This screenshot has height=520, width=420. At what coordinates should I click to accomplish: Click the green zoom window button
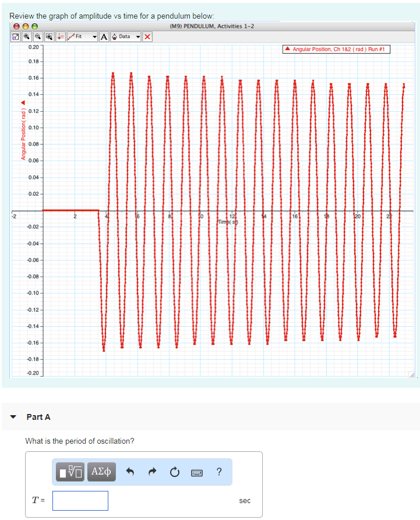pos(34,26)
